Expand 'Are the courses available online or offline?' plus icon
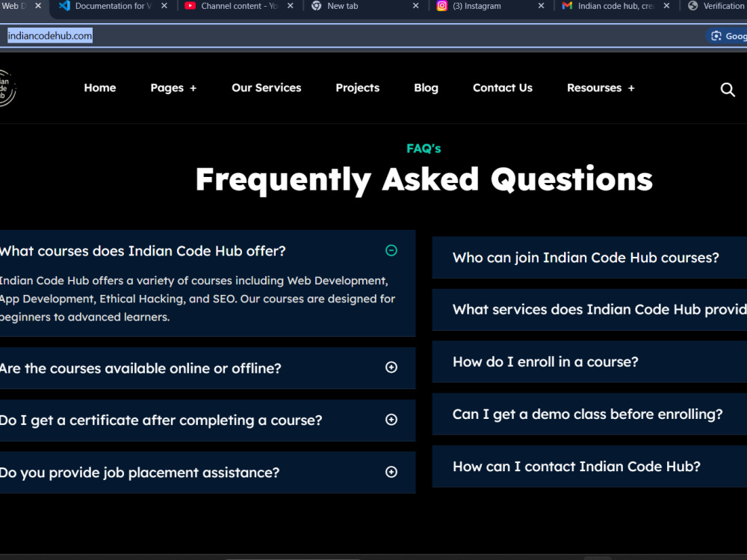Image resolution: width=747 pixels, height=560 pixels. pos(391,367)
